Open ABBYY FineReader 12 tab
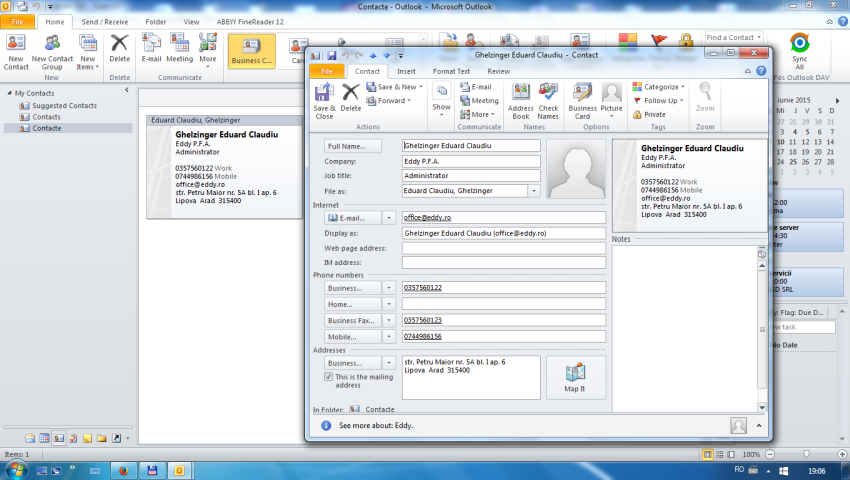Viewport: 850px width, 480px height. 250,22
